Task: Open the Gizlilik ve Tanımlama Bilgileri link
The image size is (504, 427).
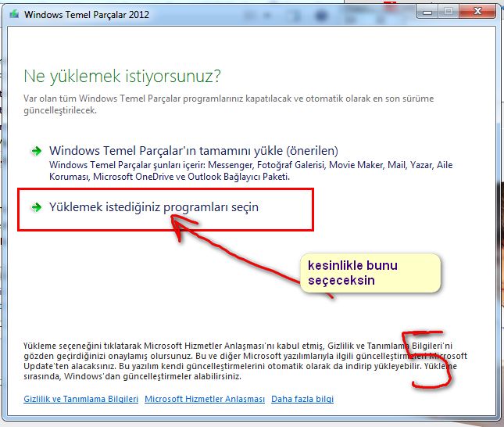Action: click(x=80, y=399)
